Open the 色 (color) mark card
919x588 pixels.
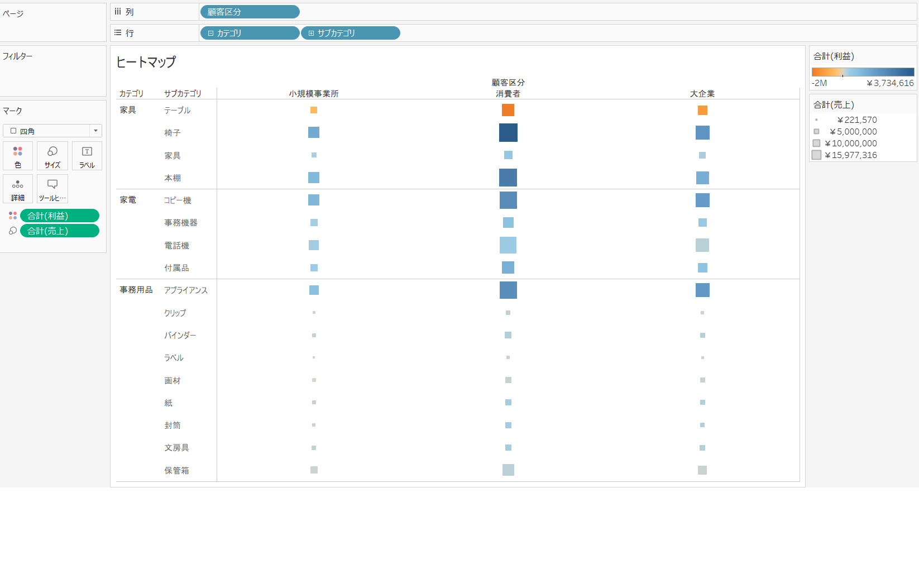[18, 156]
